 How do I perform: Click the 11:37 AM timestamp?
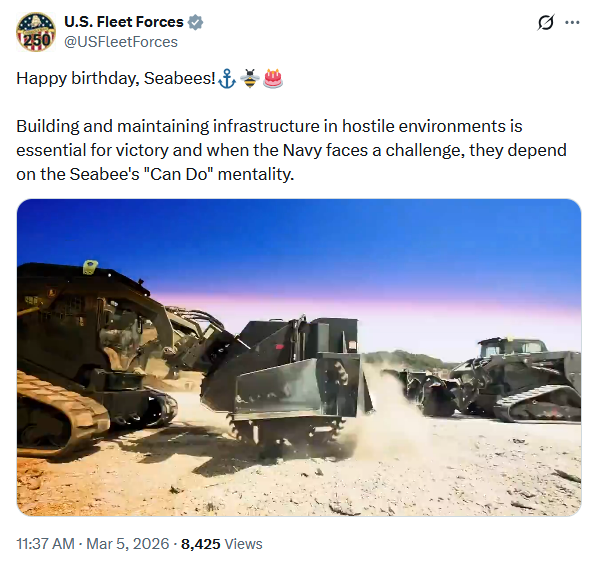tap(45, 544)
